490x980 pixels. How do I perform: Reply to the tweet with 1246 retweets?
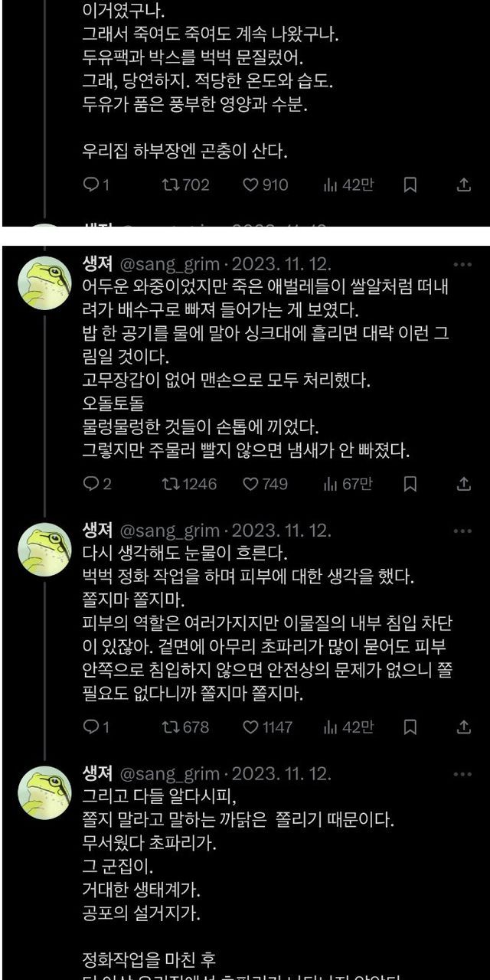[90, 484]
